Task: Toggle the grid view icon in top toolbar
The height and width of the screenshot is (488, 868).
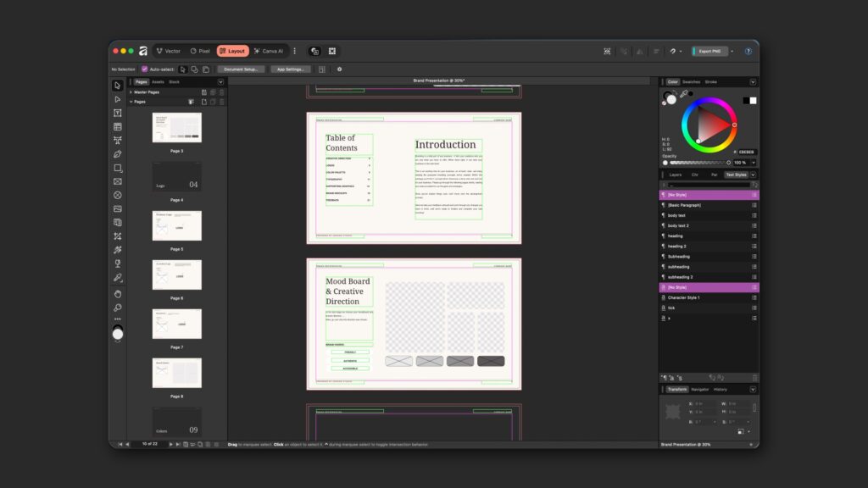Action: [332, 51]
